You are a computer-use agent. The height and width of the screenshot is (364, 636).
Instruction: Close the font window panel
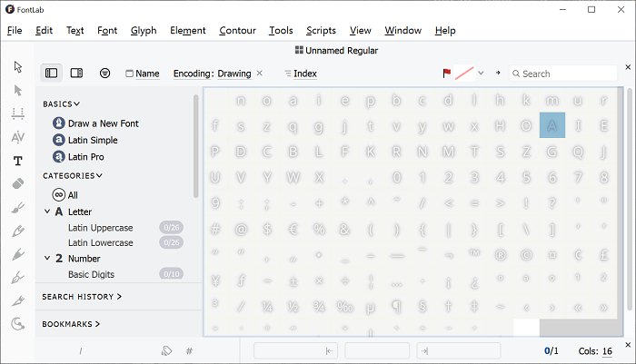click(x=628, y=67)
